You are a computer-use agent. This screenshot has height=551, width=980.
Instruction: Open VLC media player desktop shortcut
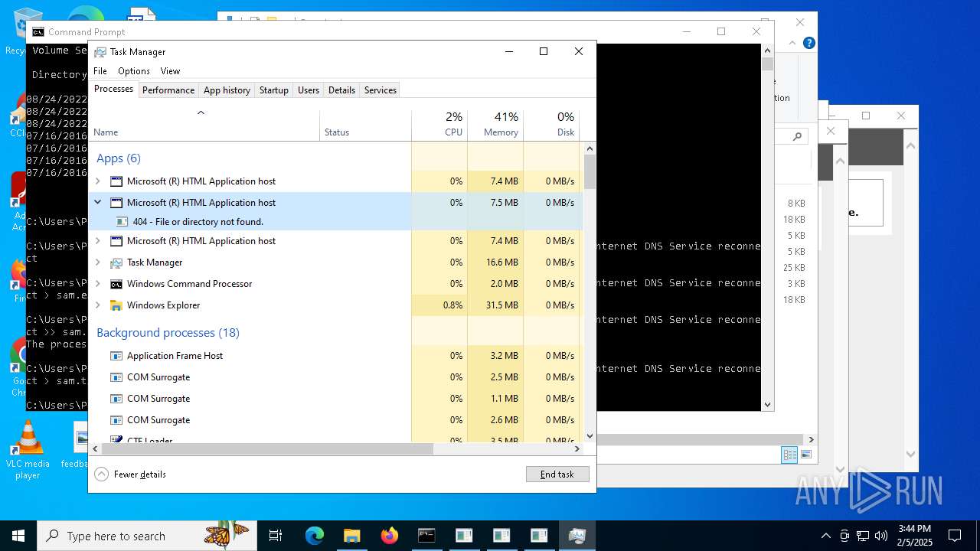click(x=28, y=450)
